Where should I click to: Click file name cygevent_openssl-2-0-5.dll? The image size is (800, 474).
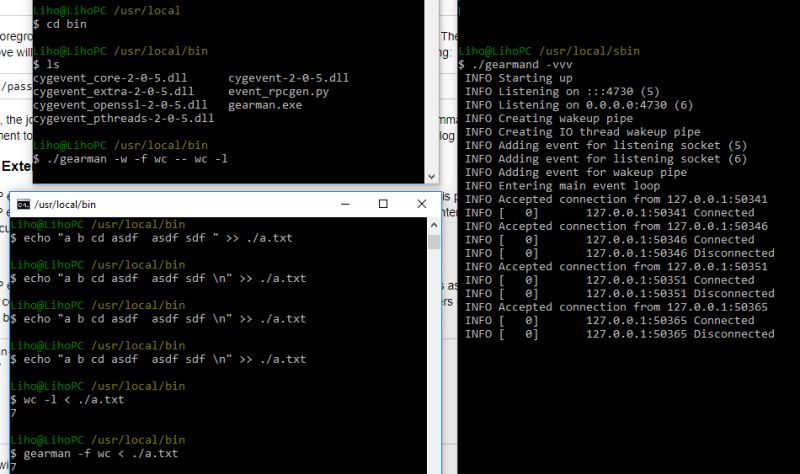pyautogui.click(x=120, y=105)
